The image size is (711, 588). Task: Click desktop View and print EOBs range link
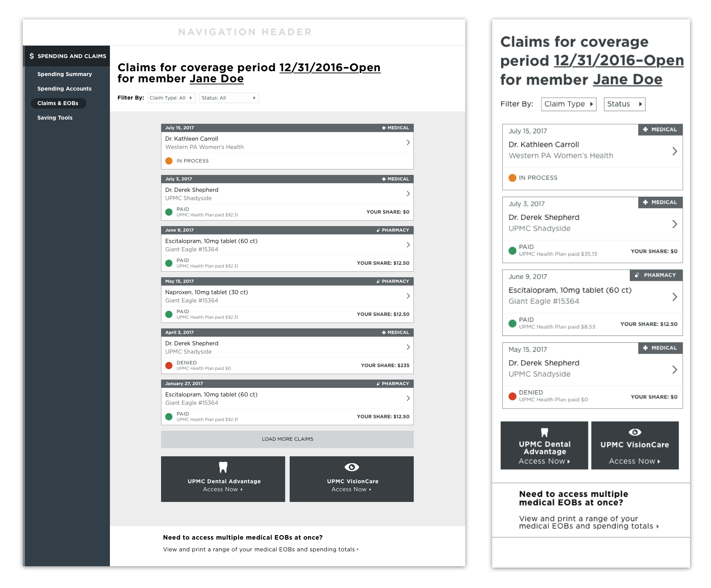261,550
